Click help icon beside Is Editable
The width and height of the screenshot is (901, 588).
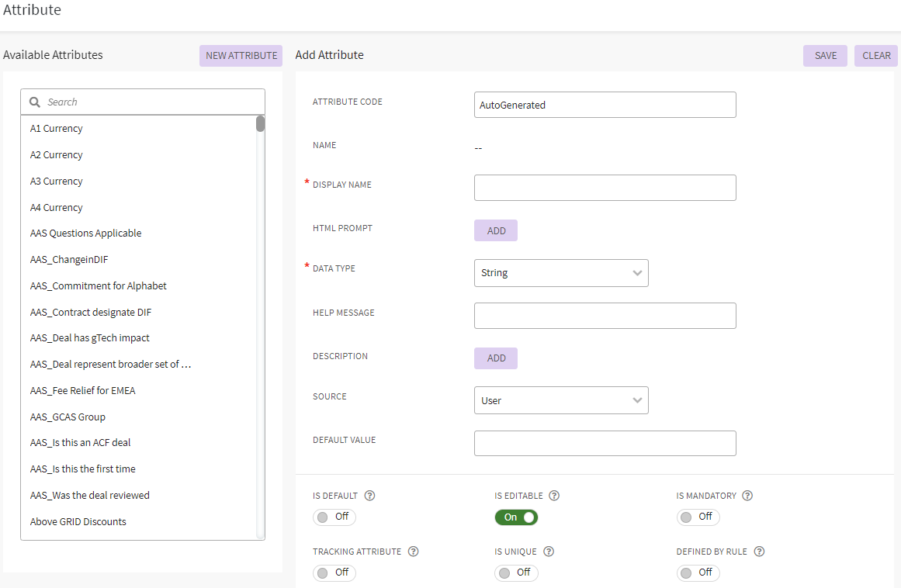pos(554,496)
